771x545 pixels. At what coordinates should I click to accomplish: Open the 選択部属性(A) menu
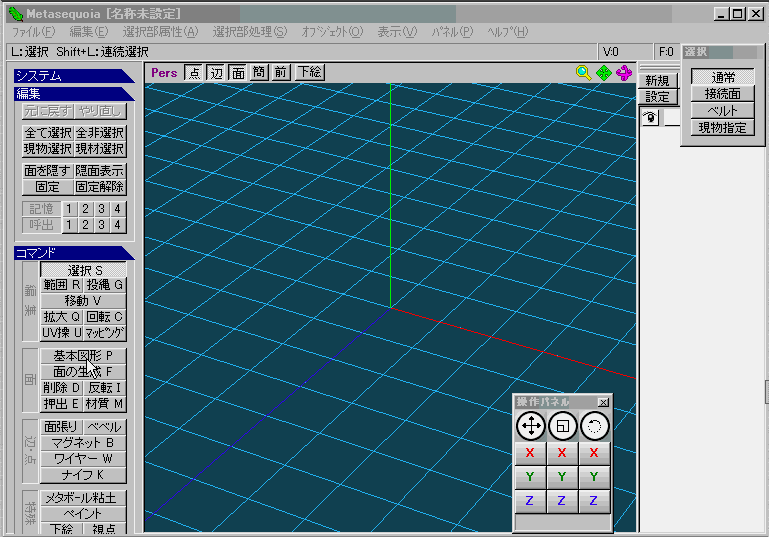coord(160,32)
